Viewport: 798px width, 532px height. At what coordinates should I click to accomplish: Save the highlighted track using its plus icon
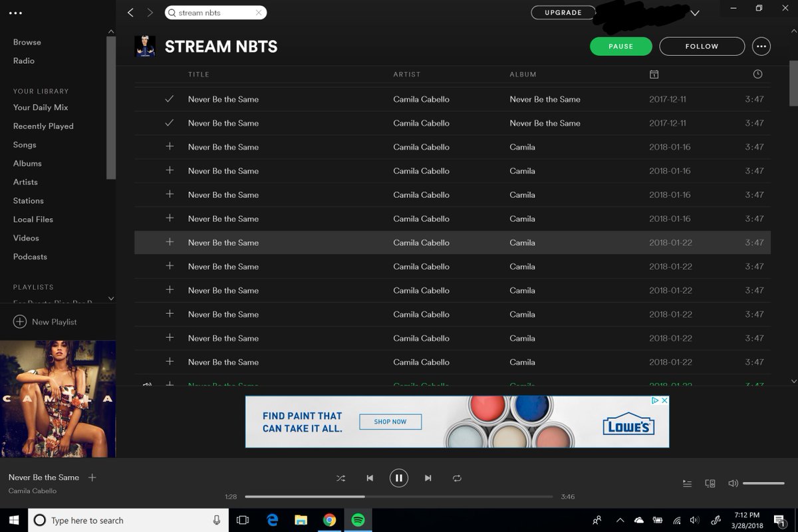[170, 242]
